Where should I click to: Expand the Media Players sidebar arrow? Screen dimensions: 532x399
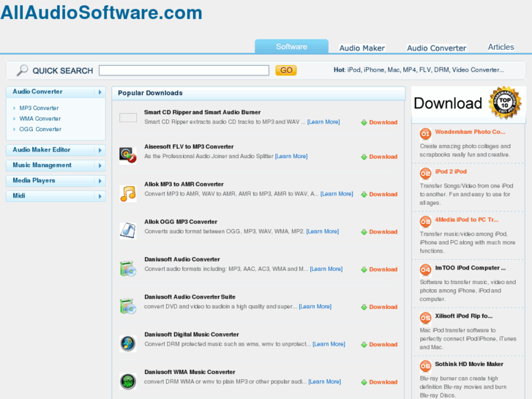point(100,181)
